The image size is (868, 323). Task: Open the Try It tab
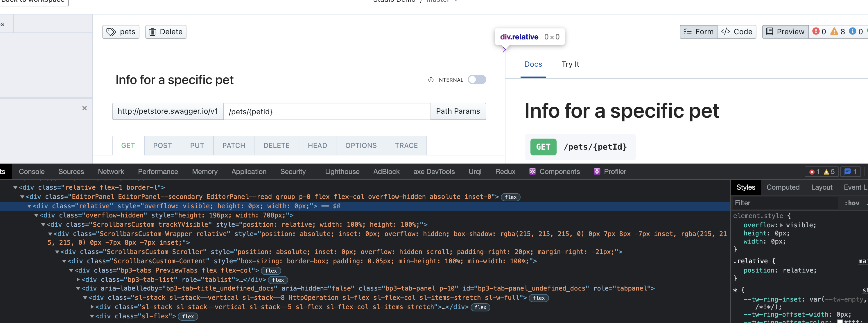tap(570, 64)
